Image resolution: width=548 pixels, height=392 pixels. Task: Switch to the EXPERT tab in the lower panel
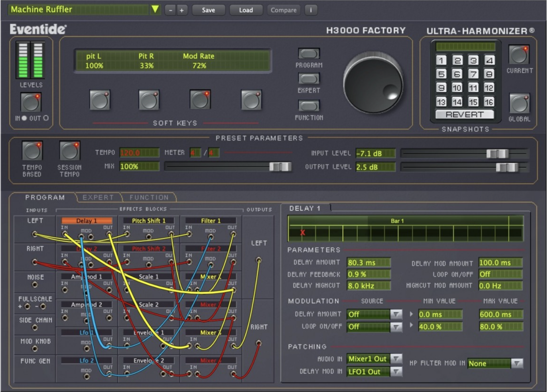[98, 198]
